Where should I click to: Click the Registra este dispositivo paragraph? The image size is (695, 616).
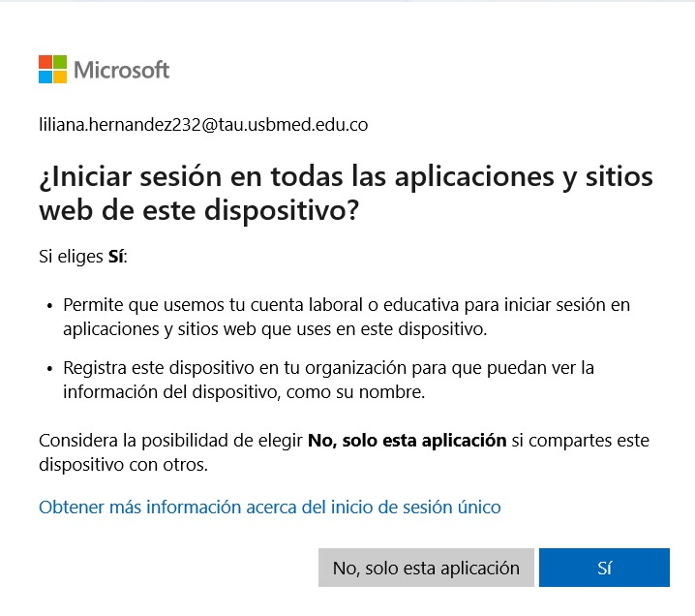tap(328, 380)
